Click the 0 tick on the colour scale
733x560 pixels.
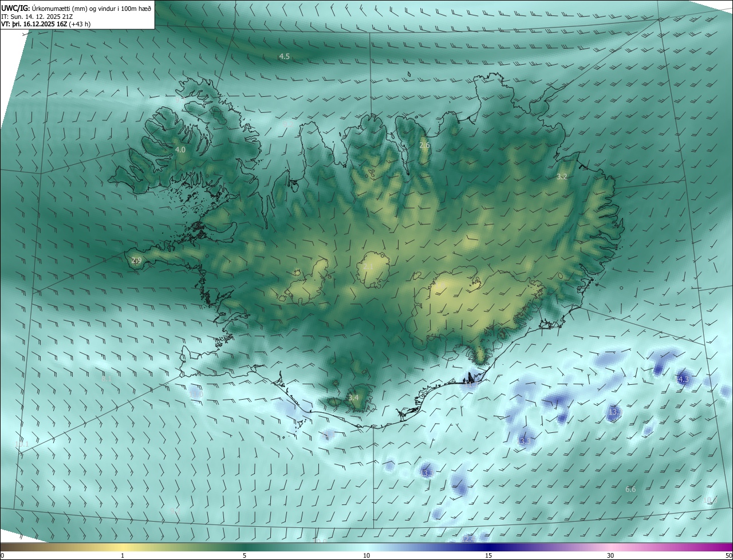click(x=2, y=555)
